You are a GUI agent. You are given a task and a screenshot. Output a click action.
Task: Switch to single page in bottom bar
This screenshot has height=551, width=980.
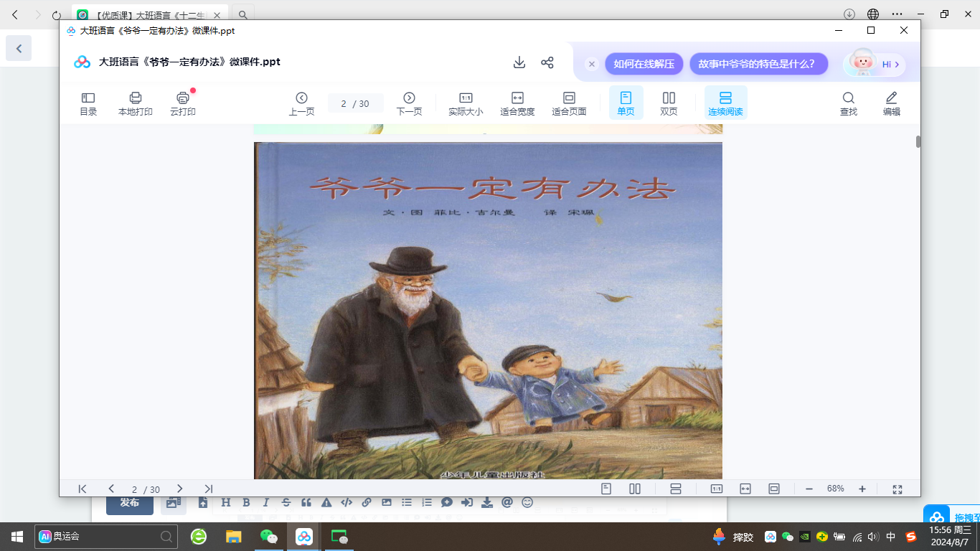point(606,489)
